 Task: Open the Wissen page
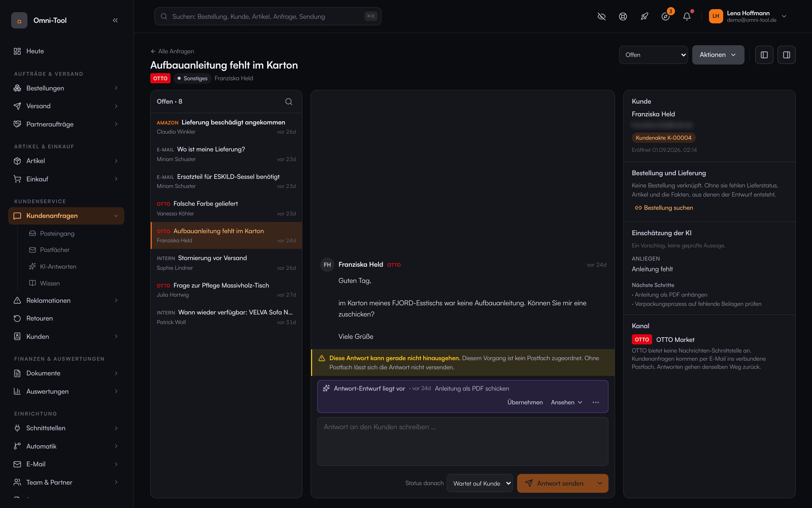50,283
